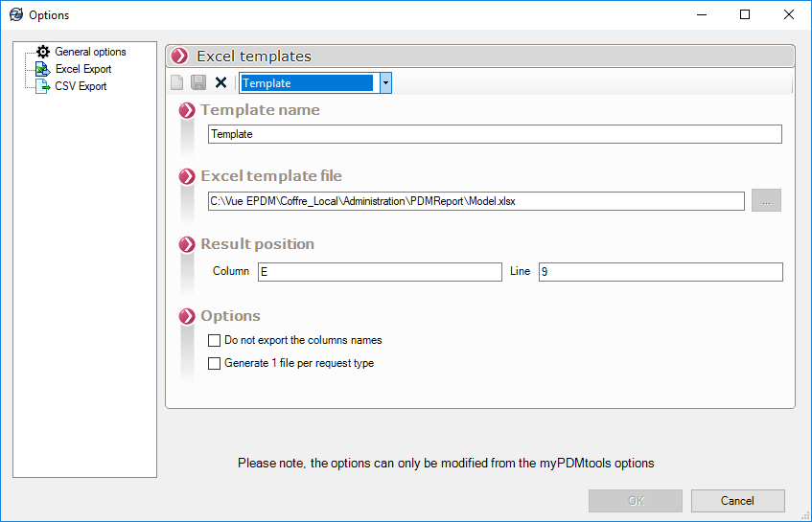The width and height of the screenshot is (812, 522).
Task: Click the Excel templates header arrow icon
Action: tap(179, 57)
